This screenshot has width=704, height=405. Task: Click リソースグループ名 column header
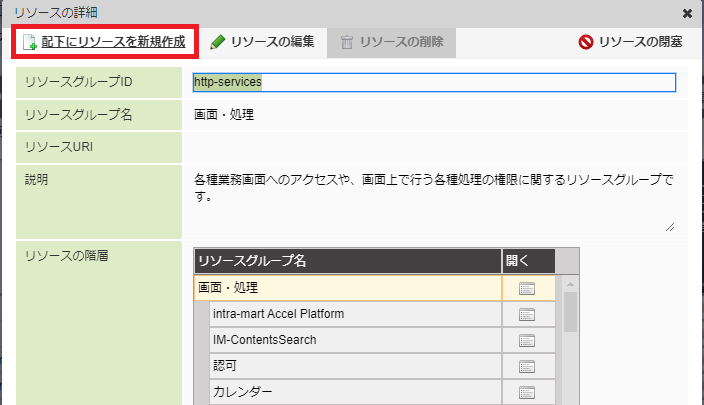click(x=348, y=261)
